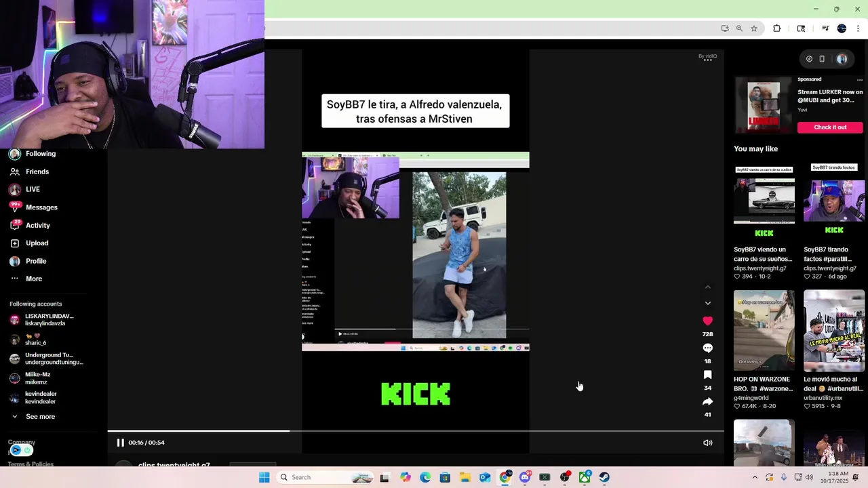The image size is (868, 488).
Task: Open the Miike-Mz followed account
Action: point(31,378)
